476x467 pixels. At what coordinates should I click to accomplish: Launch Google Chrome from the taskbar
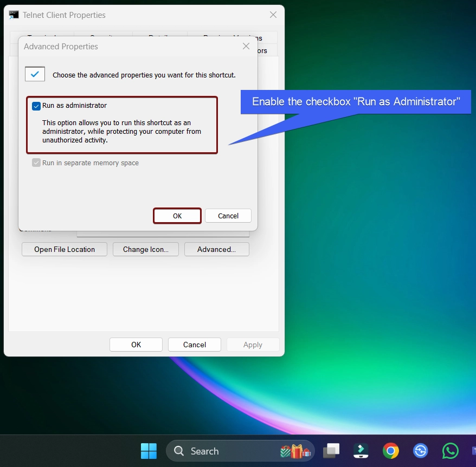tap(391, 451)
